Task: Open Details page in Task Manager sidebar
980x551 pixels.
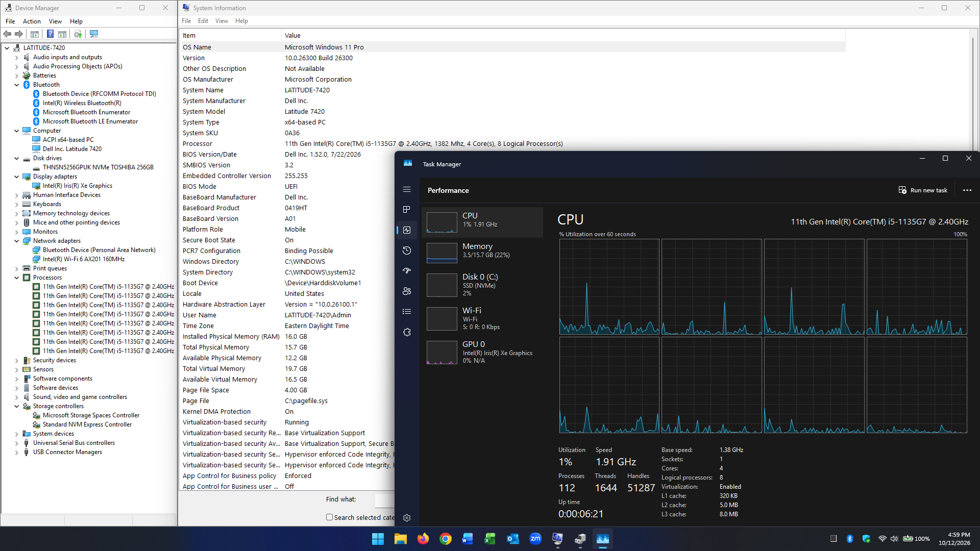Action: pyautogui.click(x=407, y=312)
